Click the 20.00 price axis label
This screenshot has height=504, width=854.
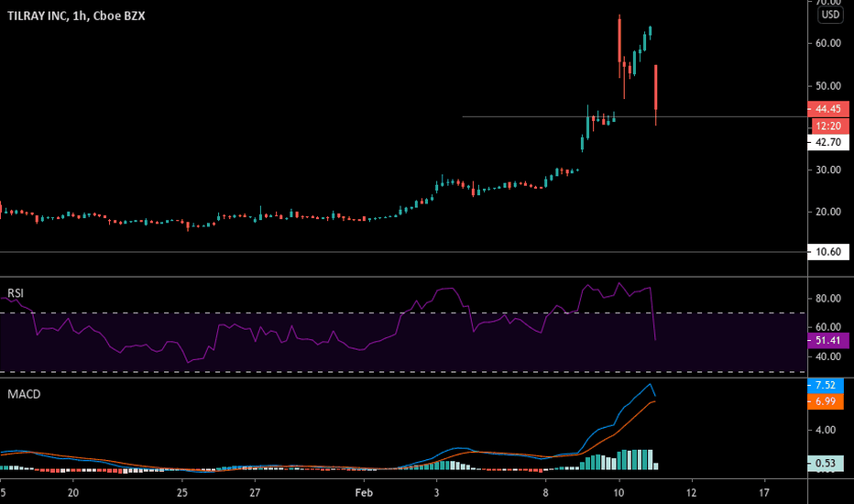827,212
